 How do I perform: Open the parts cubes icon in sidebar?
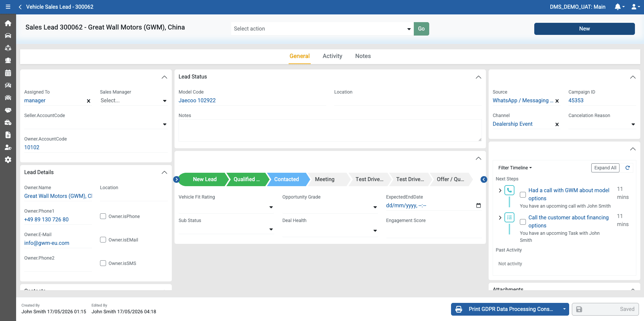pyautogui.click(x=8, y=48)
